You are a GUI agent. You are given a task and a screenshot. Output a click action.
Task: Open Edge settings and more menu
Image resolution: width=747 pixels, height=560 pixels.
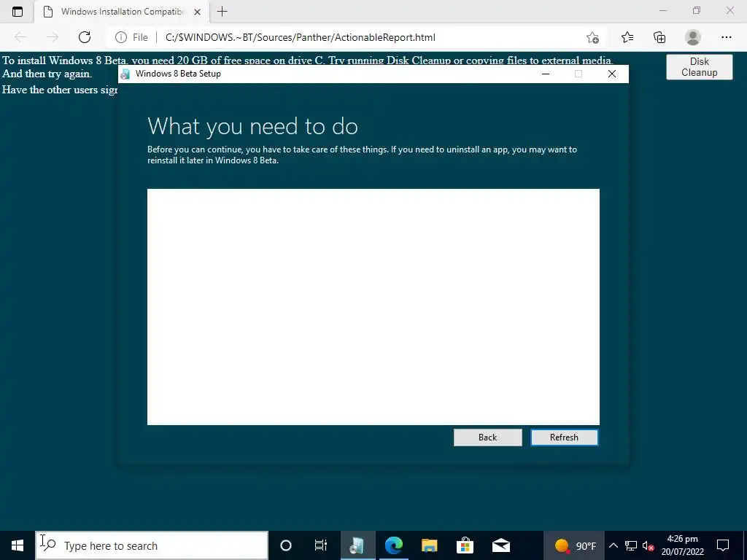(x=726, y=37)
